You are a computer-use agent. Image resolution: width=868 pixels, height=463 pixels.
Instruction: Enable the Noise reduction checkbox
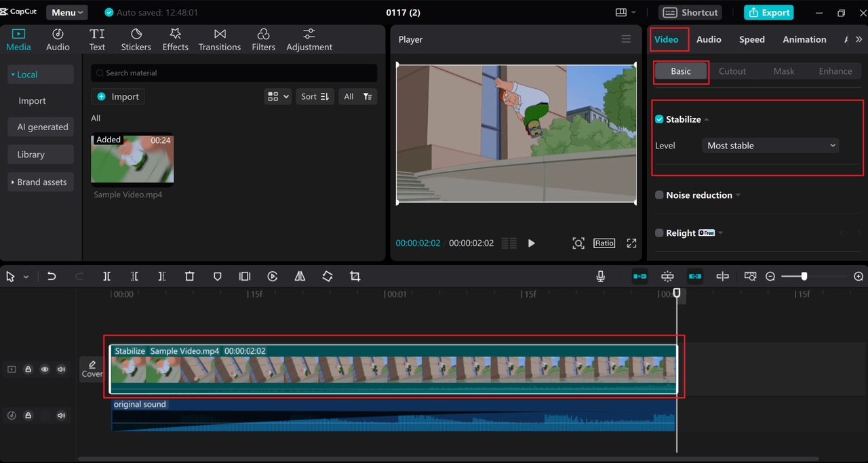click(x=659, y=195)
